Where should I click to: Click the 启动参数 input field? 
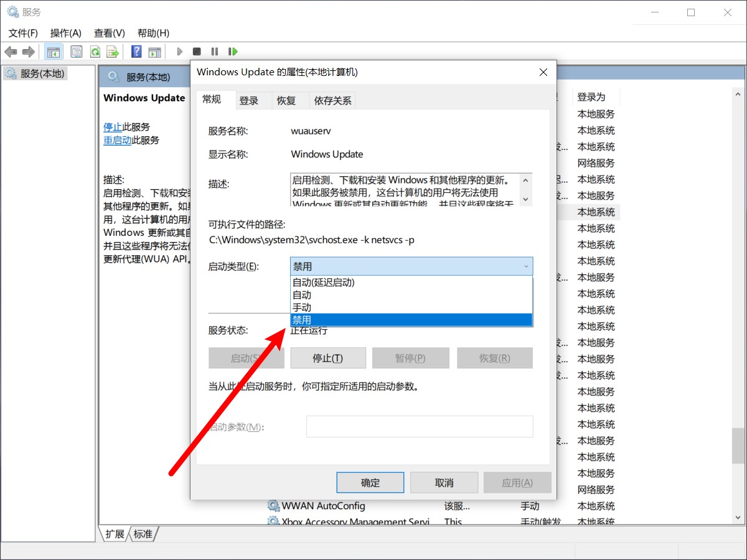420,426
